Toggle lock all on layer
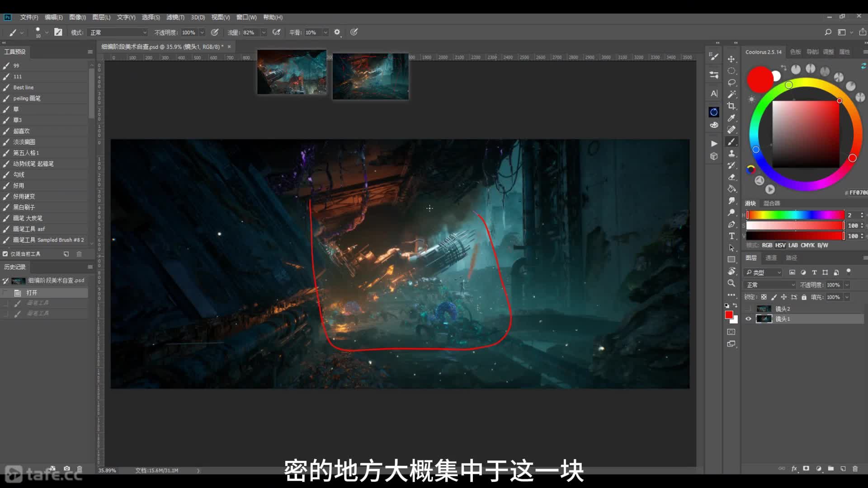The image size is (868, 488). pyautogui.click(x=804, y=297)
